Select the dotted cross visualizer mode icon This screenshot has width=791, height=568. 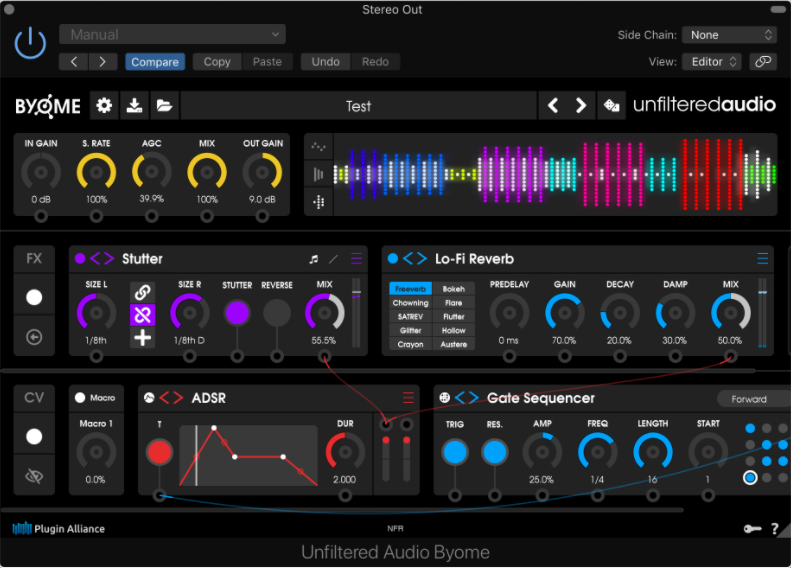click(318, 202)
